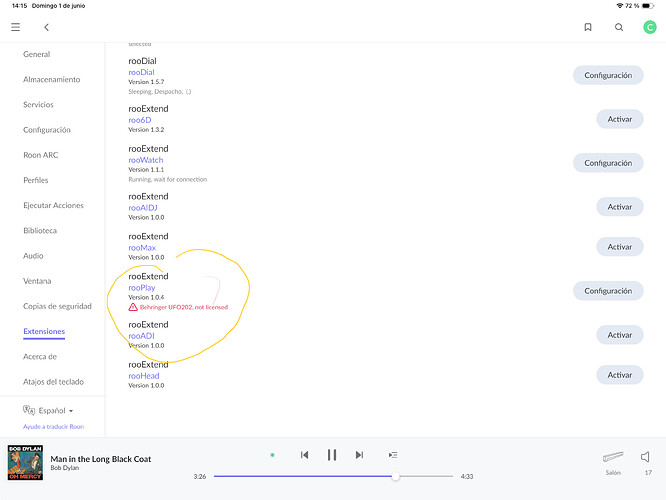Screen dimensions: 666x500
Task: Open the hamburger navigation menu
Action: [16, 27]
